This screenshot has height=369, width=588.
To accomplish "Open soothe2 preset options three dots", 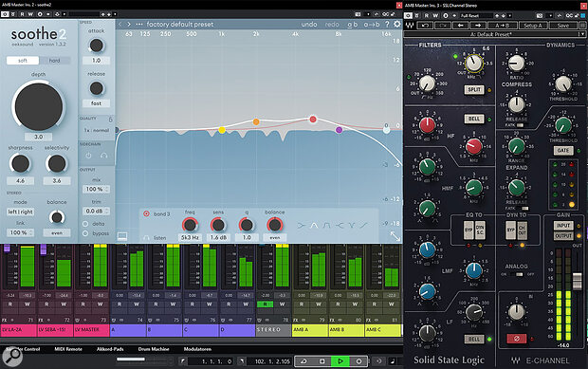I will pos(139,24).
